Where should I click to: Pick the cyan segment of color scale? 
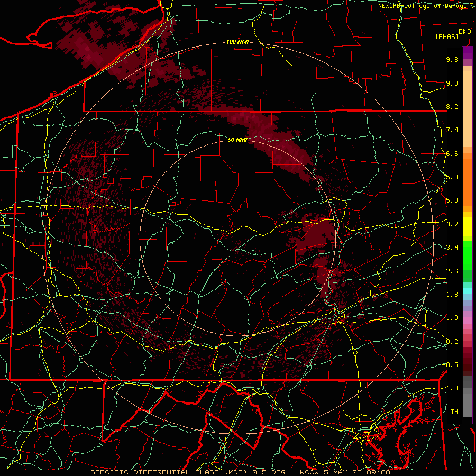click(467, 291)
